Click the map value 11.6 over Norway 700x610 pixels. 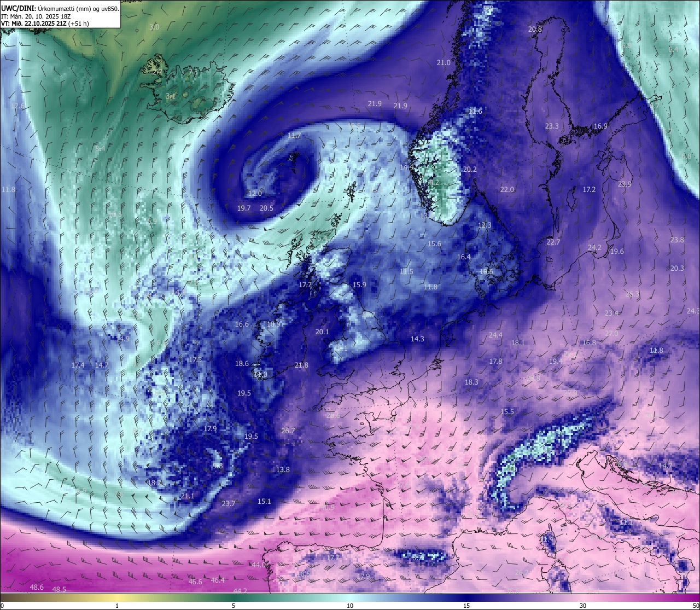point(476,111)
